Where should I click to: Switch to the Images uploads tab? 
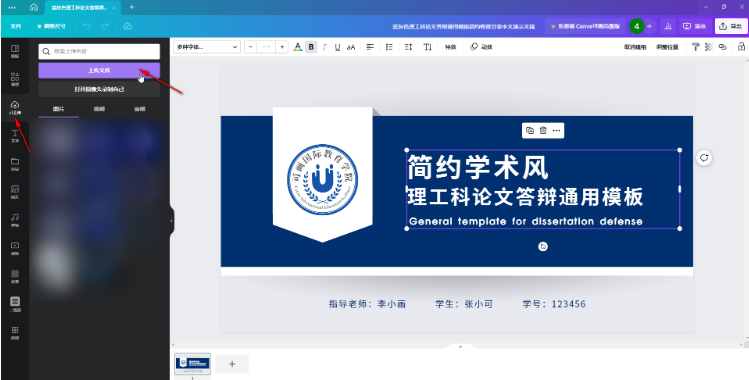click(x=58, y=109)
